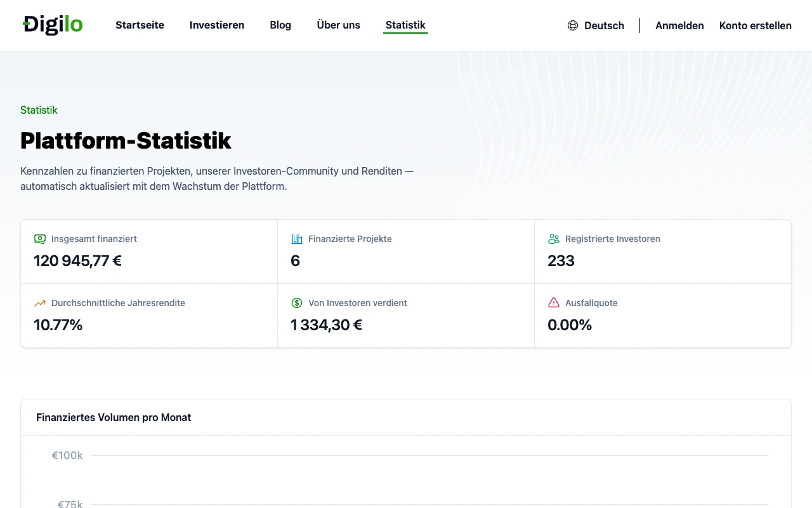The height and width of the screenshot is (508, 812).
Task: Click the Finanzierte Projekte label
Action: (x=350, y=239)
